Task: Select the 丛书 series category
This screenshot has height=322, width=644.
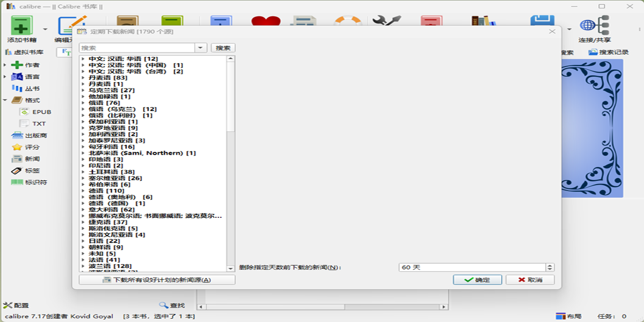Action: point(25,89)
